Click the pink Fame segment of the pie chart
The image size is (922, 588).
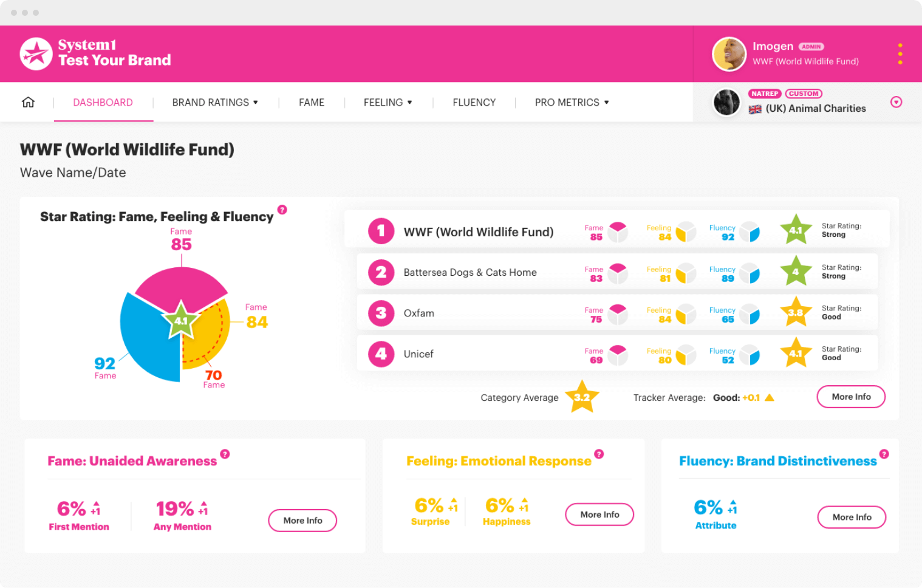click(x=181, y=285)
